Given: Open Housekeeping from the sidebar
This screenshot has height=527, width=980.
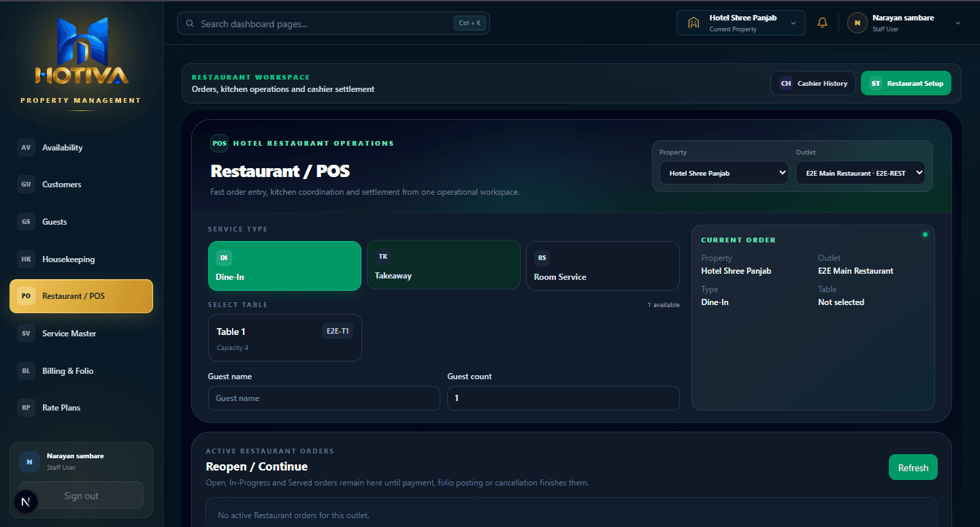Looking at the screenshot, I should click(81, 259).
